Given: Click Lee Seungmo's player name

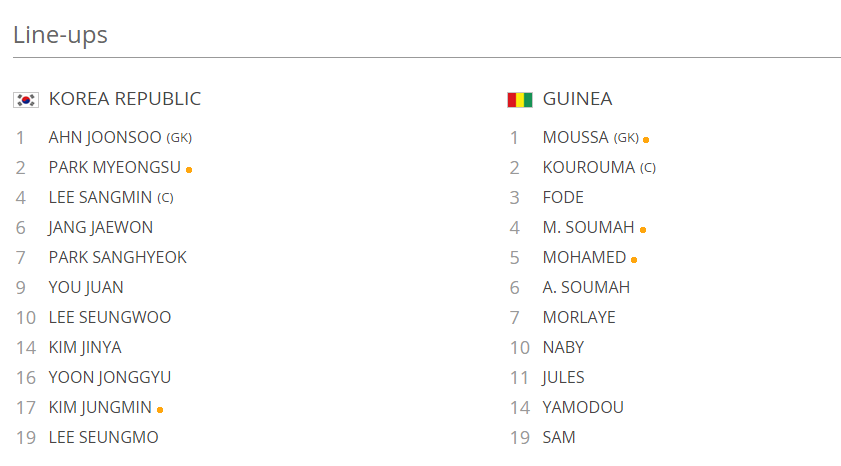Looking at the screenshot, I should point(103,437).
